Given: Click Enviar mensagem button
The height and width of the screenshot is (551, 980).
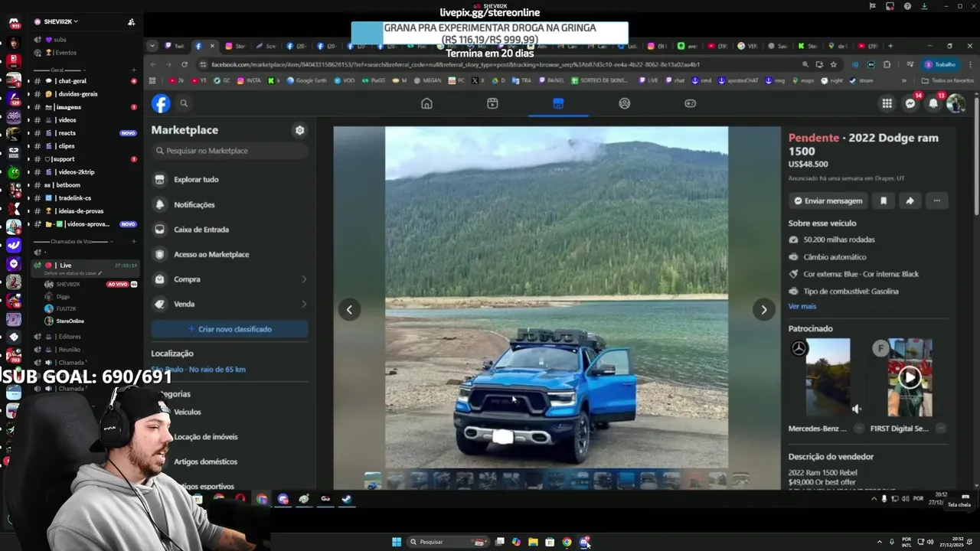Looking at the screenshot, I should coord(828,201).
